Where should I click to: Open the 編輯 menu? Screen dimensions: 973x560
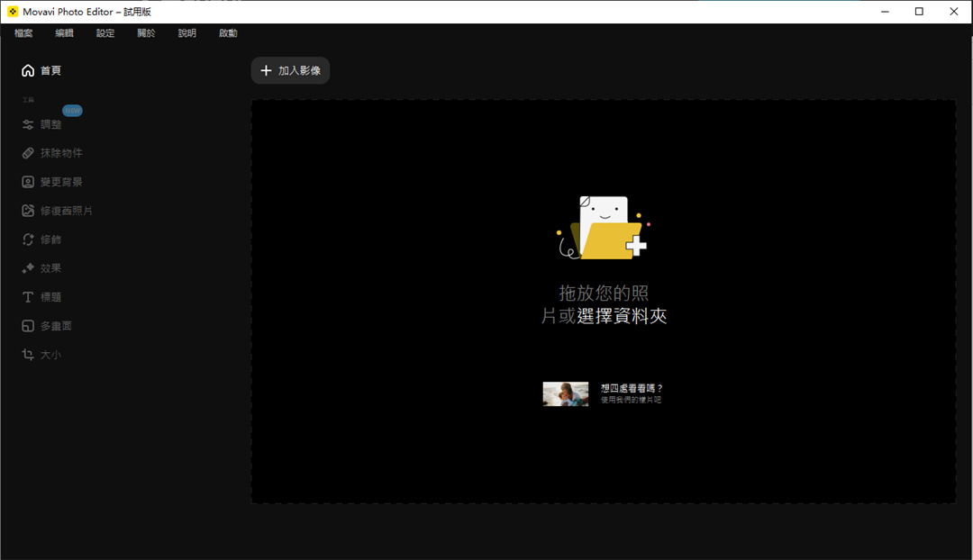64,33
